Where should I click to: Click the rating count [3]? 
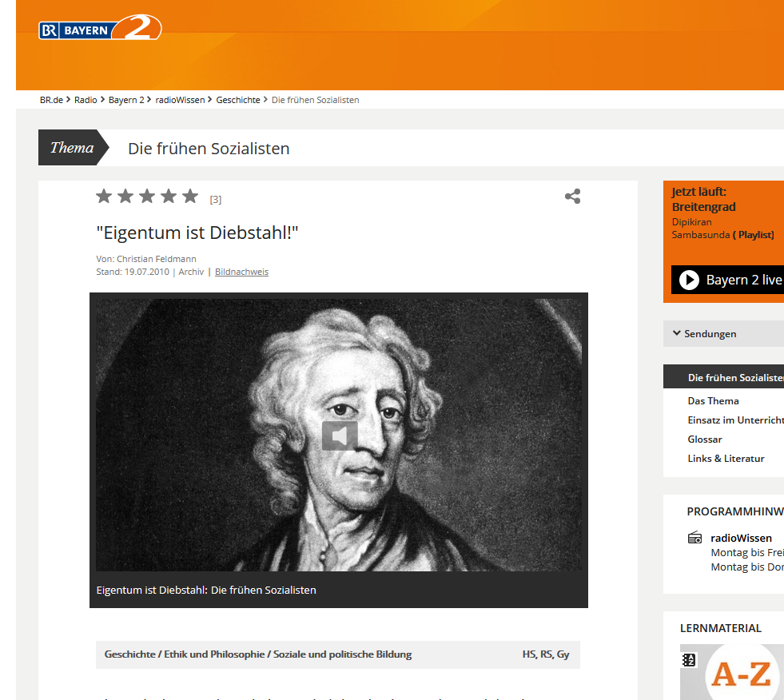coord(216,200)
